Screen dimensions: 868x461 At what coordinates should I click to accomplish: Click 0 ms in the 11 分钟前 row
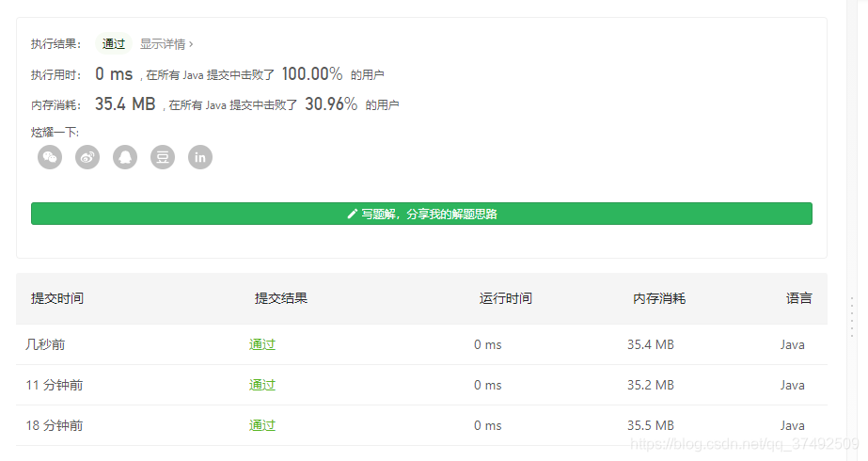click(488, 385)
